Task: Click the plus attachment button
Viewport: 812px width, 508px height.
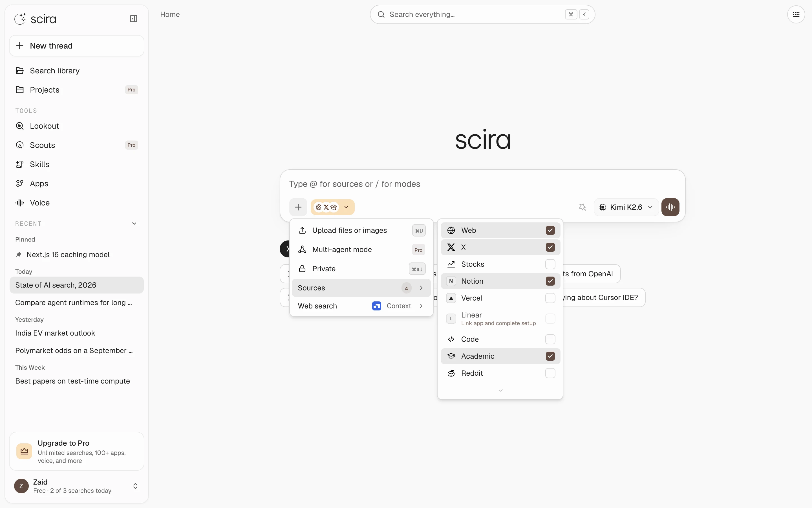Action: [298, 207]
